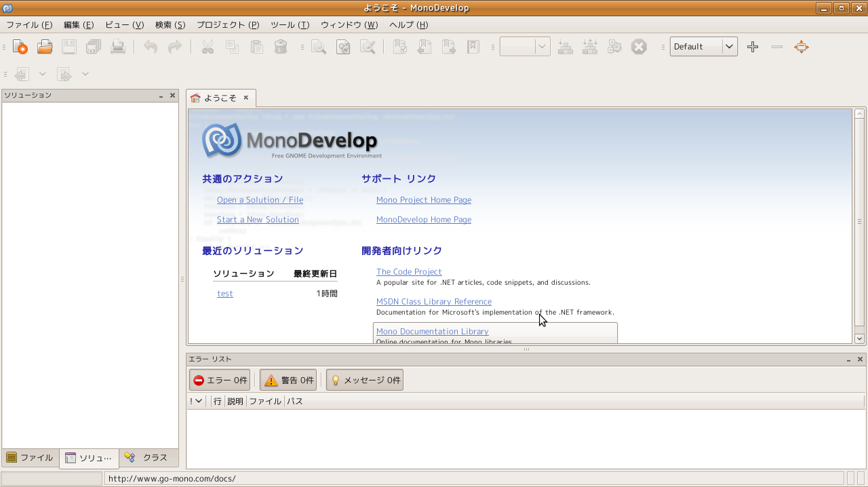Click the New File toolbar icon

[20, 47]
